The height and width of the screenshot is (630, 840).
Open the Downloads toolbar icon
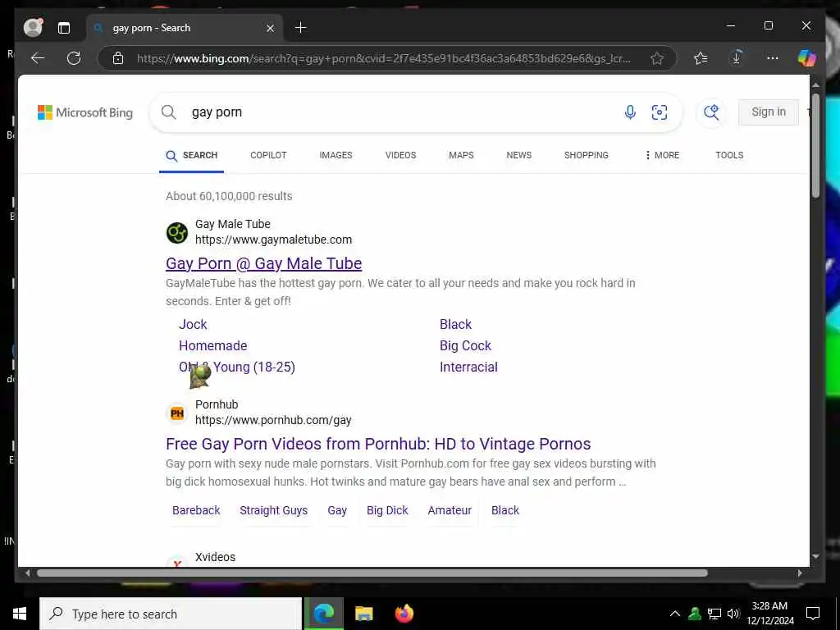737,57
